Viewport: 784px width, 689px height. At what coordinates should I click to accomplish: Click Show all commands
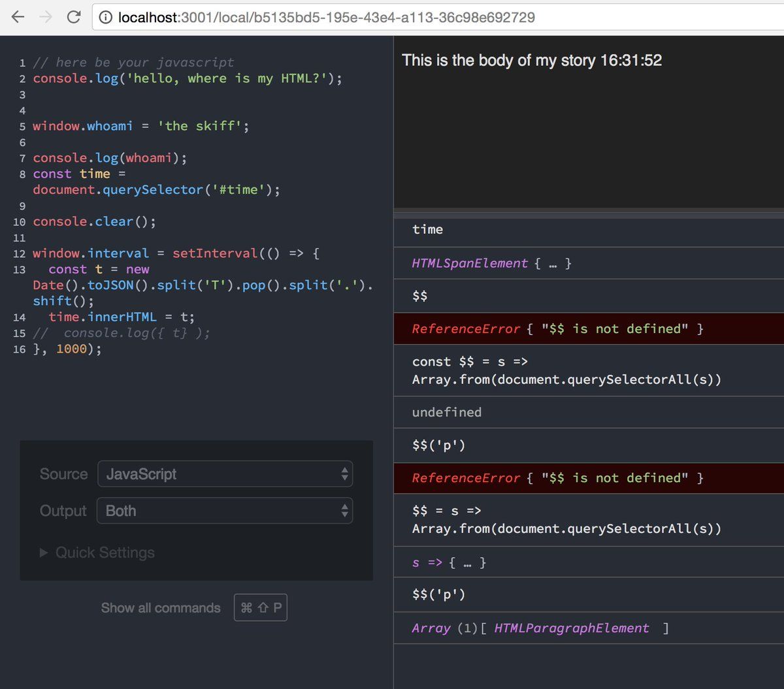[161, 608]
